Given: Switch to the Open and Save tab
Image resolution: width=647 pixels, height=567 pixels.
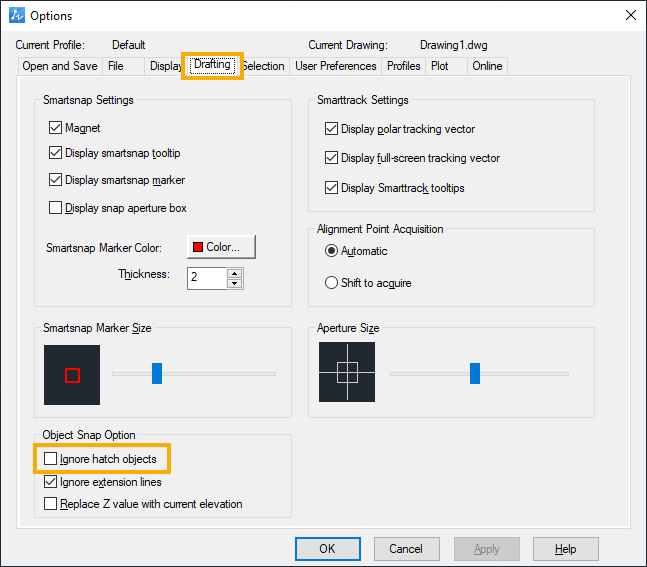Looking at the screenshot, I should [x=60, y=66].
